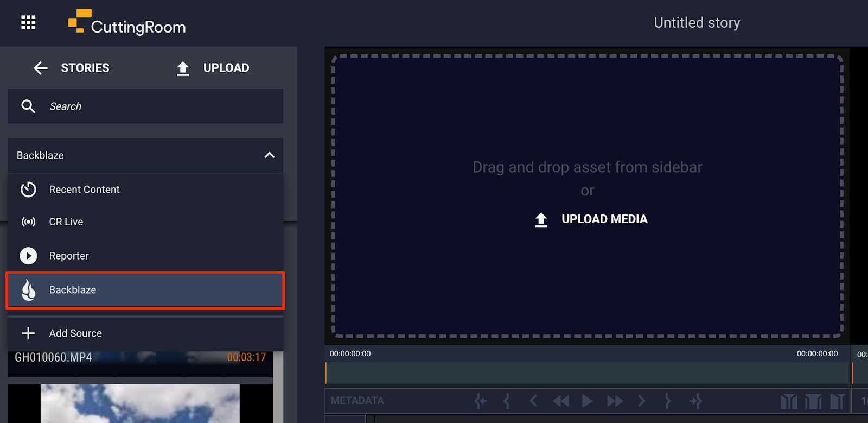Open the GH010060.MP4 asset
The width and height of the screenshot is (868, 423).
coord(53,357)
